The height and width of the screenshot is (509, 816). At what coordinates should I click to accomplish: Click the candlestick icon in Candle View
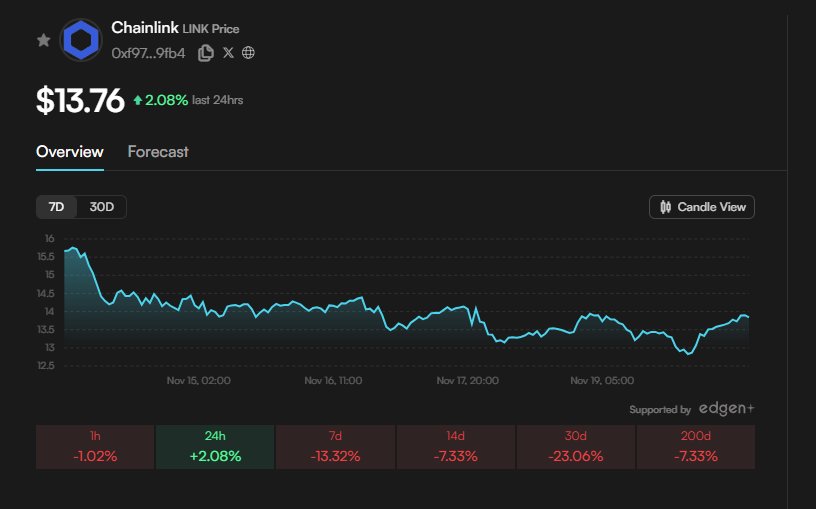pyautogui.click(x=666, y=207)
